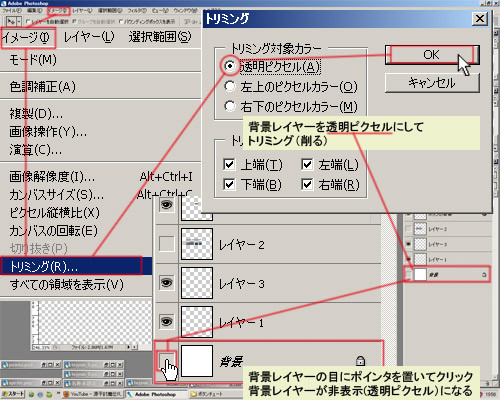Screen dimensions: 500x400
Task: Close the トリミング dialog with X
Action: [480, 18]
